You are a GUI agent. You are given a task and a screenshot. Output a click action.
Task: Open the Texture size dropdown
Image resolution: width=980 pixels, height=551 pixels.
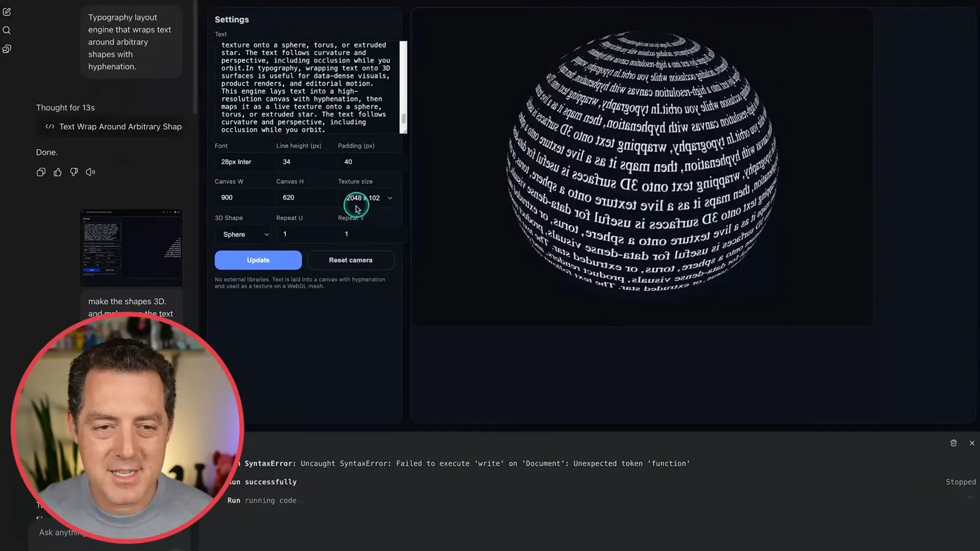pos(369,198)
